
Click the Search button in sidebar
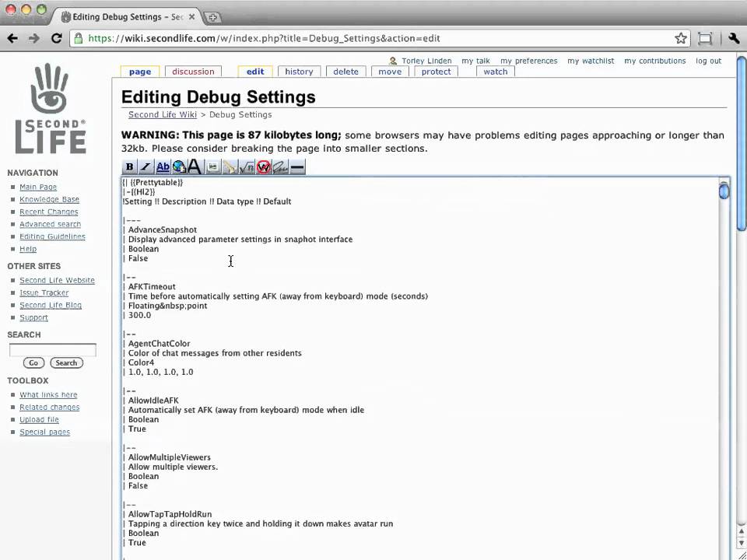tap(66, 363)
